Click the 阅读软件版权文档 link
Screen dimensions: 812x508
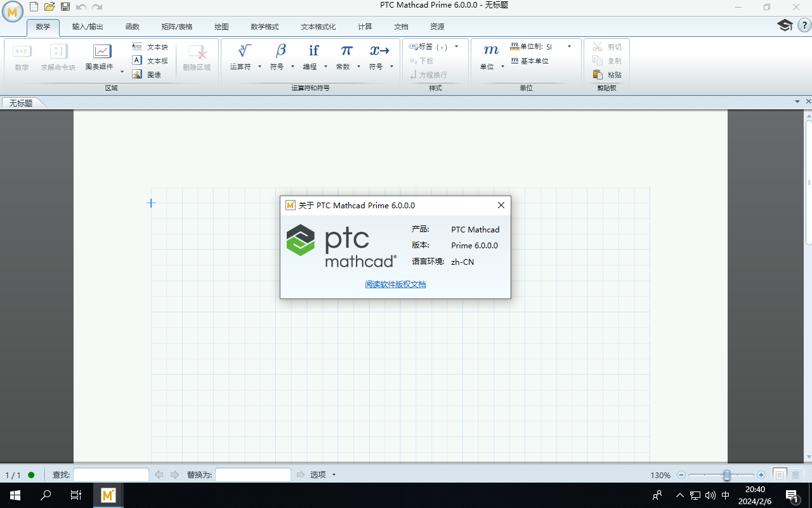[x=395, y=284]
